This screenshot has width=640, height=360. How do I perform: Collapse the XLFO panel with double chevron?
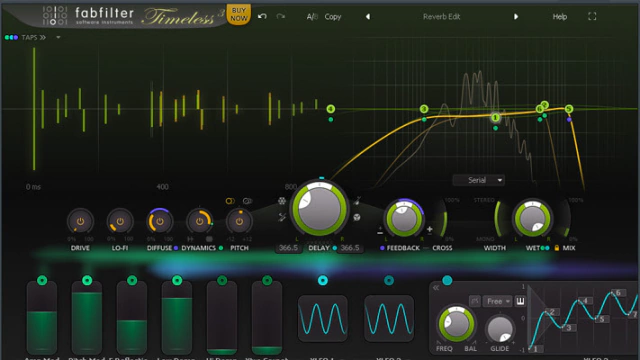(x=436, y=288)
